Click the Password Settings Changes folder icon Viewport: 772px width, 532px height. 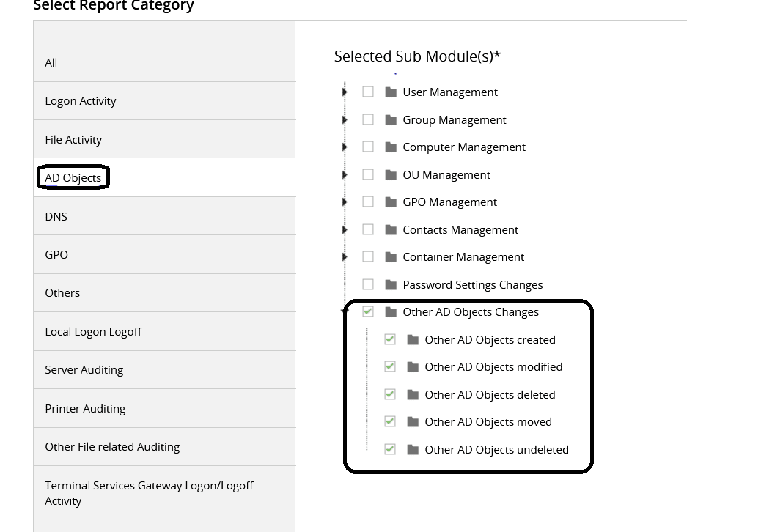(x=391, y=284)
